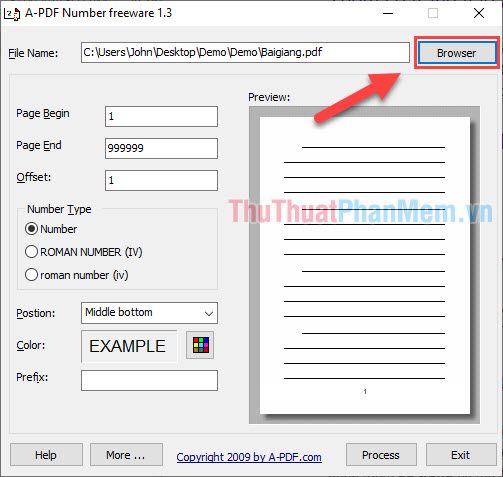
Task: Click the A-PDF Number app icon in title bar
Action: click(12, 14)
